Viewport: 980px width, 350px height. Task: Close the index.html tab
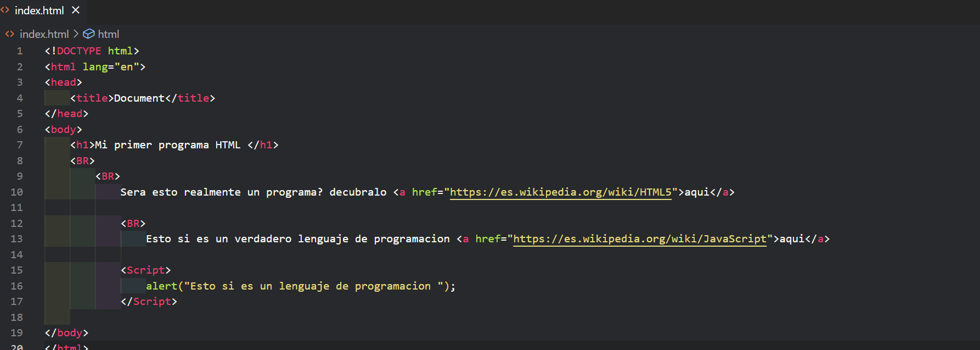click(76, 10)
